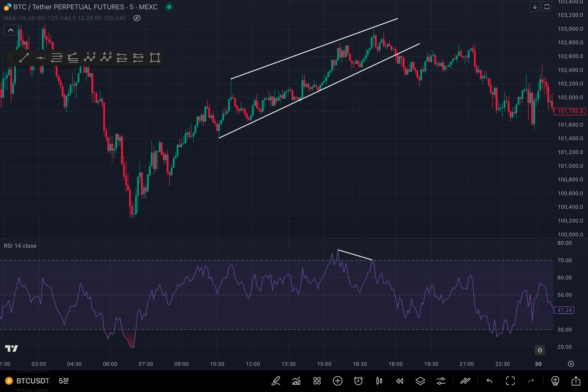Select the trend-based Fib extension tool
This screenshot has height=392, width=588.
[73, 58]
